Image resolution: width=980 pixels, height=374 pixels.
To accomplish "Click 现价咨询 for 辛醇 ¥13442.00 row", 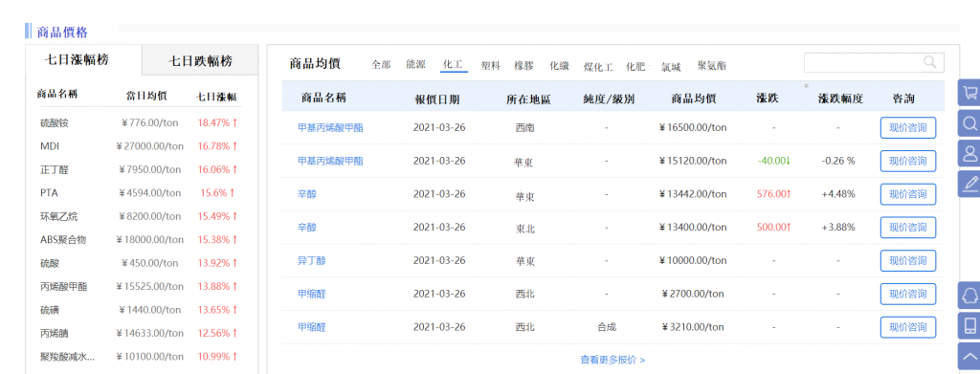I will click(908, 194).
